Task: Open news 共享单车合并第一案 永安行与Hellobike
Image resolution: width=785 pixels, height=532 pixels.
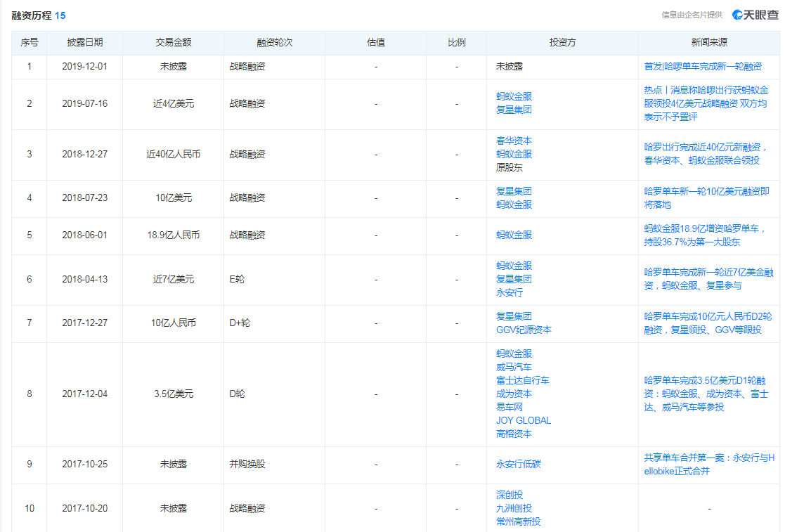Action: [709, 464]
